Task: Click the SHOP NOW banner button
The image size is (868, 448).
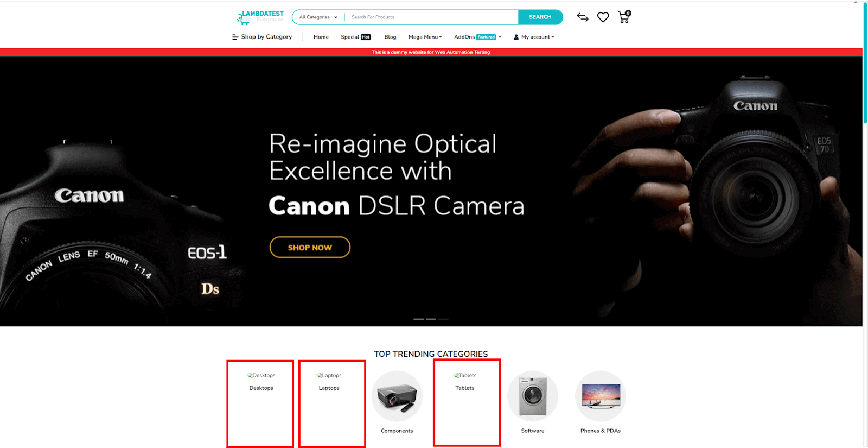Action: 310,247
